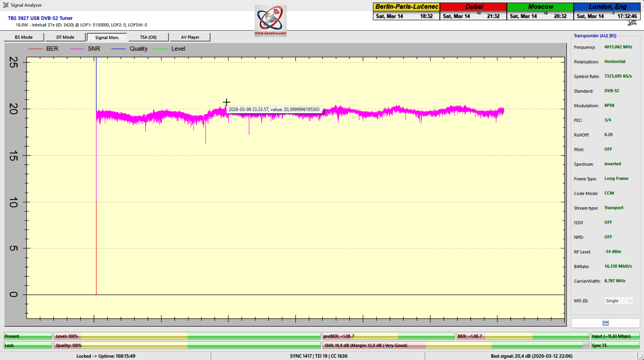Switch to DT Mode tab
This screenshot has height=360, width=644.
pyautogui.click(x=65, y=37)
